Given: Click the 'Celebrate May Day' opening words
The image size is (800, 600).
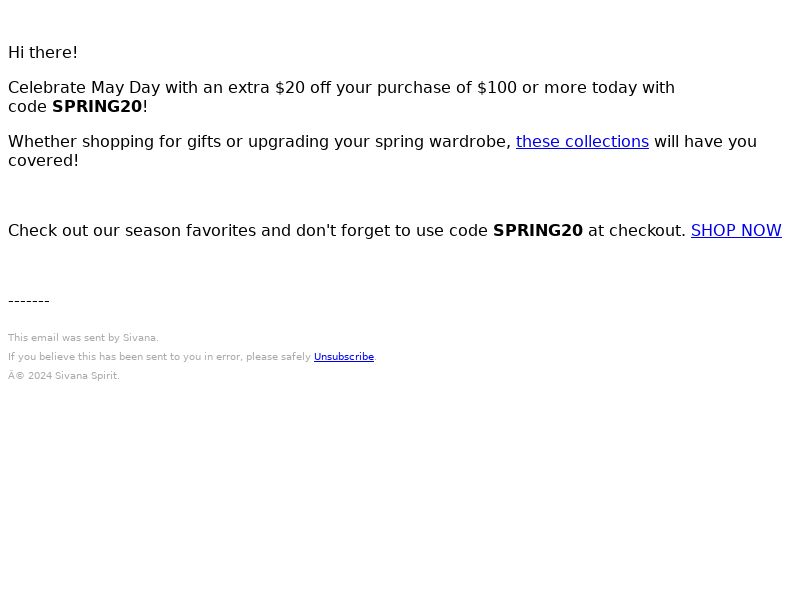Looking at the screenshot, I should [x=84, y=87].
